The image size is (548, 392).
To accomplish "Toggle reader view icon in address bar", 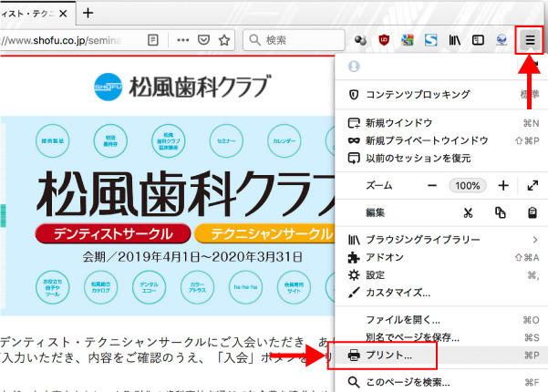I will point(152,40).
